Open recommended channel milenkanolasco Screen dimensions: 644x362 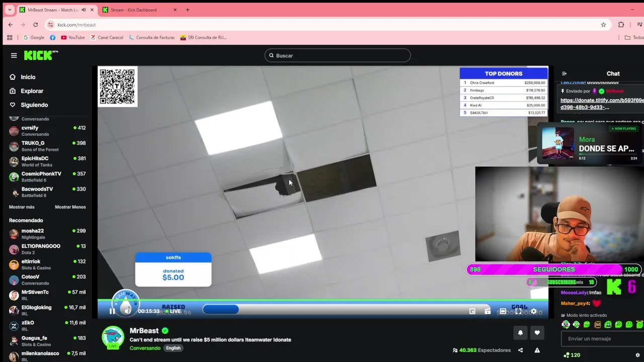(47, 356)
